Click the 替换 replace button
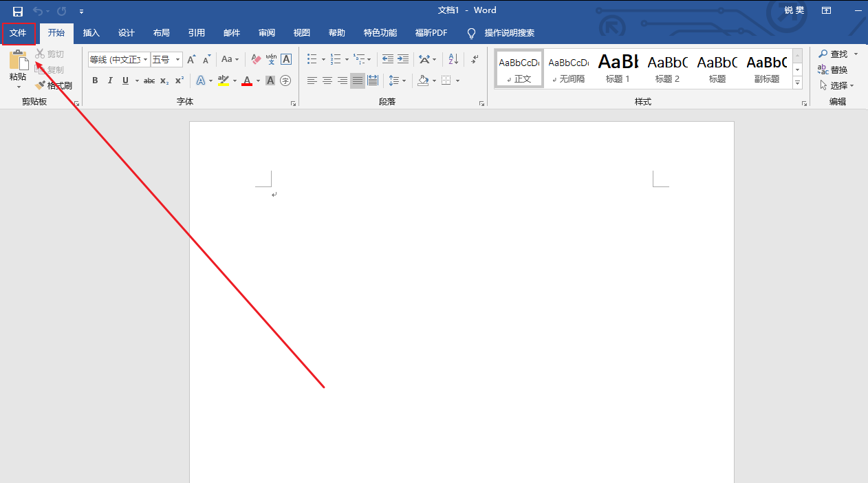Viewport: 868px width, 483px height. [x=832, y=69]
